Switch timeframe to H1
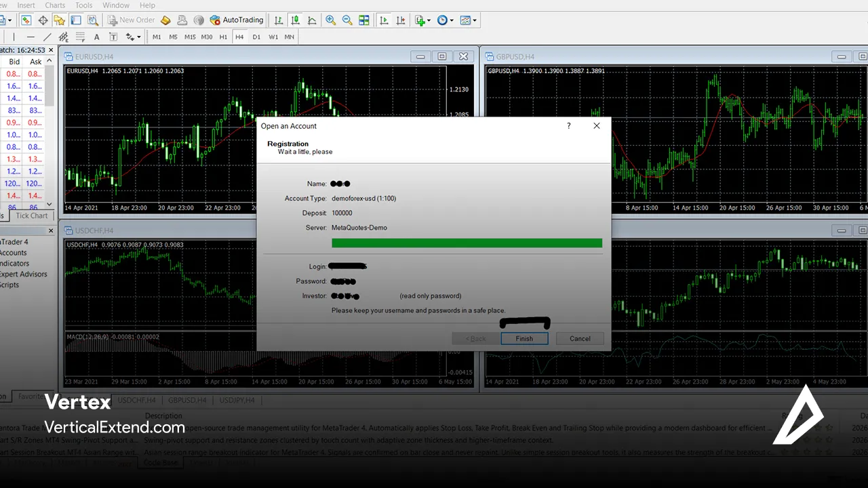Image resolution: width=868 pixels, height=488 pixels. click(x=223, y=37)
